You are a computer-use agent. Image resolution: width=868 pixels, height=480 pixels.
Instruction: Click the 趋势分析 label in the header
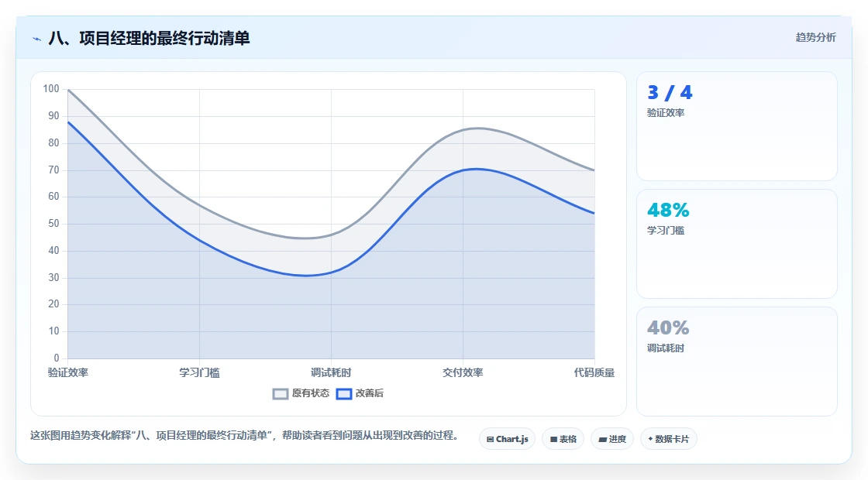click(x=815, y=38)
